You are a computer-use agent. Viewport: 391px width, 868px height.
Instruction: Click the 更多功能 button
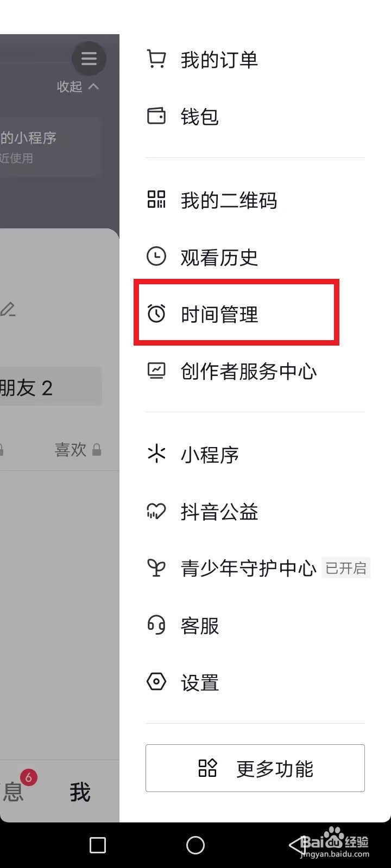click(x=255, y=768)
